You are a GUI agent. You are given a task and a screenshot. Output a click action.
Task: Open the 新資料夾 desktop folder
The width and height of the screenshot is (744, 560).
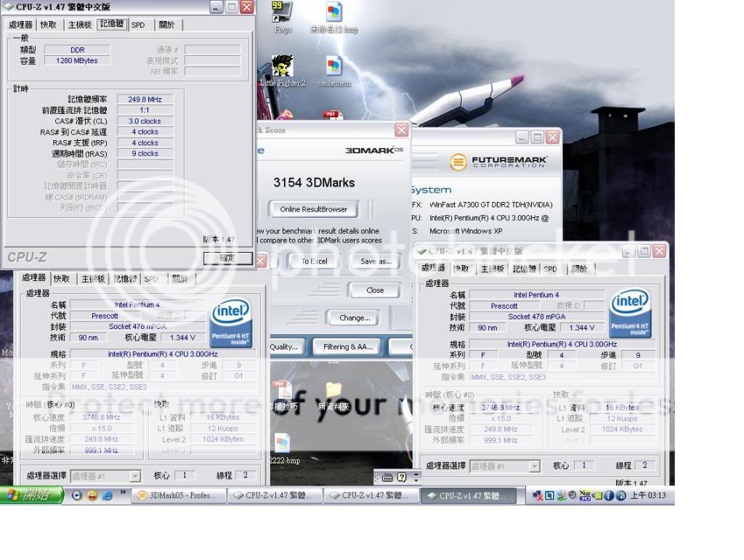pyautogui.click(x=334, y=395)
